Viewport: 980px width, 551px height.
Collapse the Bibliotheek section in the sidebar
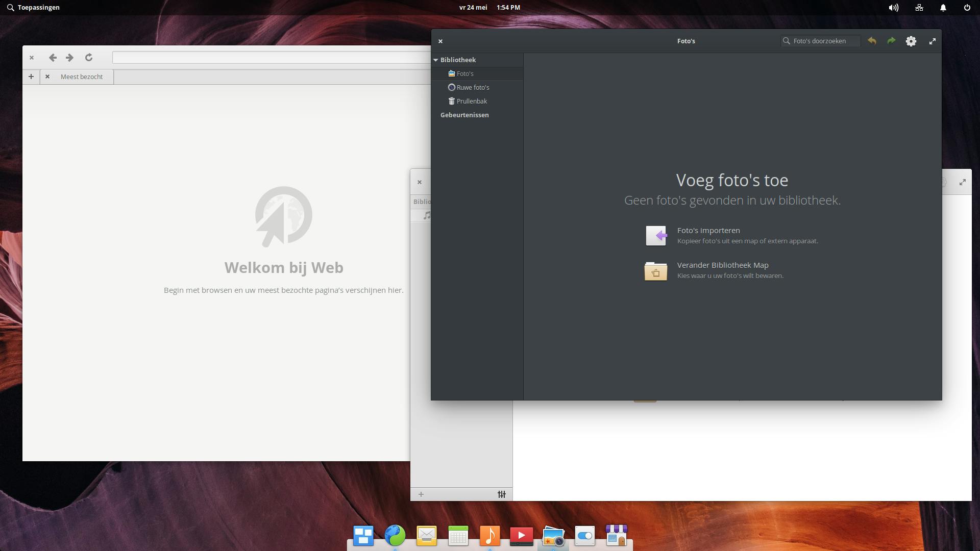coord(435,60)
